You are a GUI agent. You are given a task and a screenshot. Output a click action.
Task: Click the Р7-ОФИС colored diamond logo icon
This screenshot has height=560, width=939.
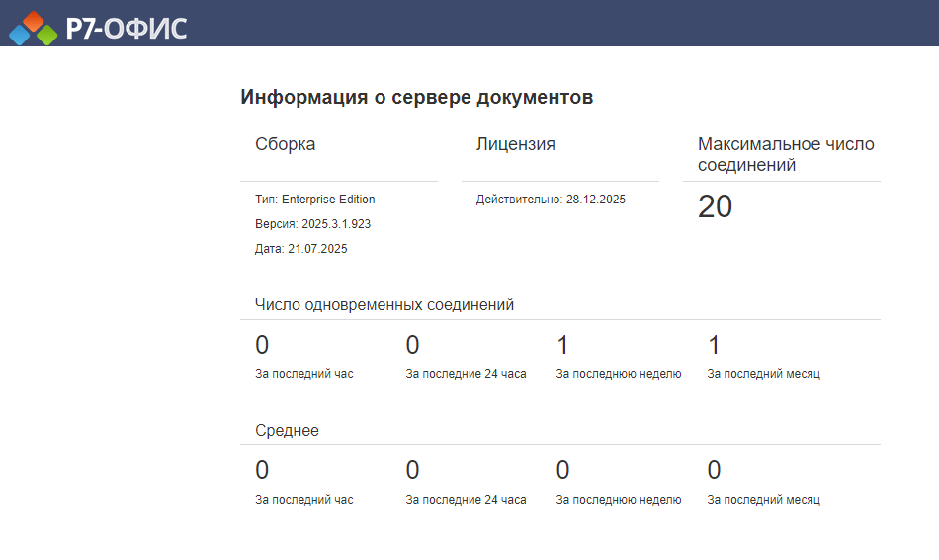pos(34,28)
